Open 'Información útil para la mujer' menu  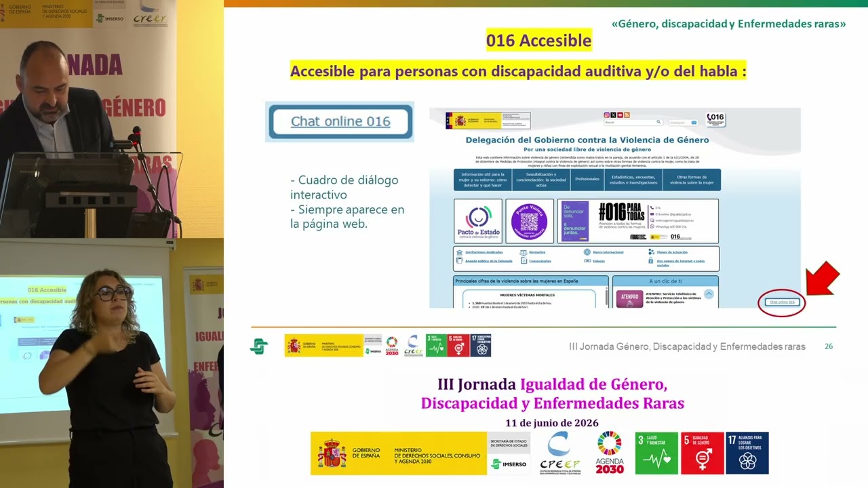click(481, 180)
